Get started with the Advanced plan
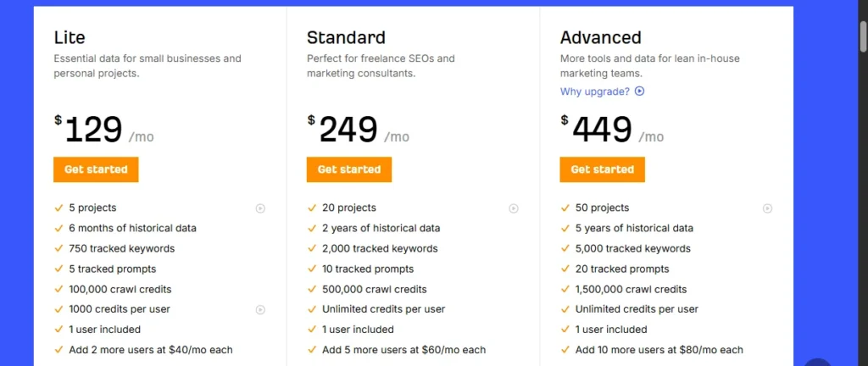 pos(602,169)
